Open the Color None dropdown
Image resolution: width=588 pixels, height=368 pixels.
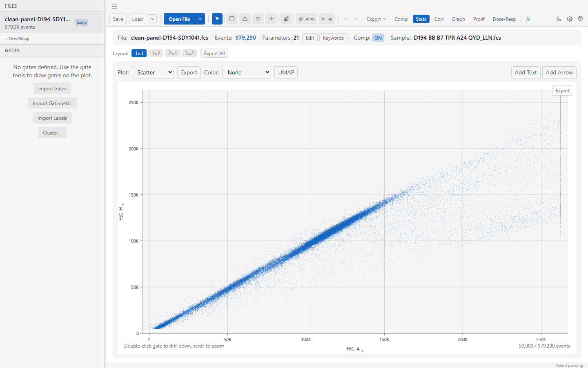coord(247,72)
